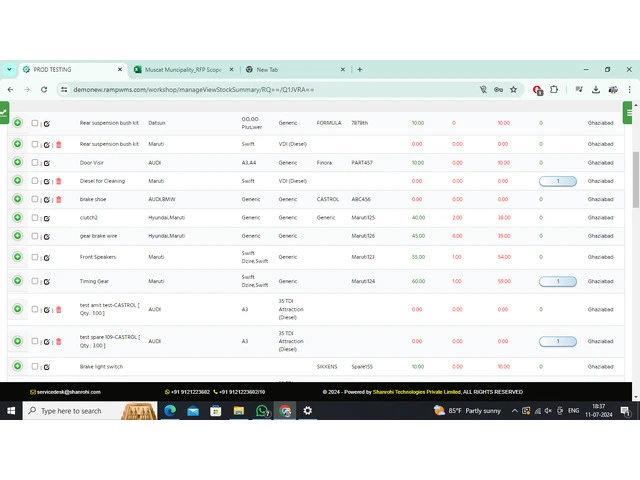Expand the Door Visir row with the green plus icon

[17, 162]
